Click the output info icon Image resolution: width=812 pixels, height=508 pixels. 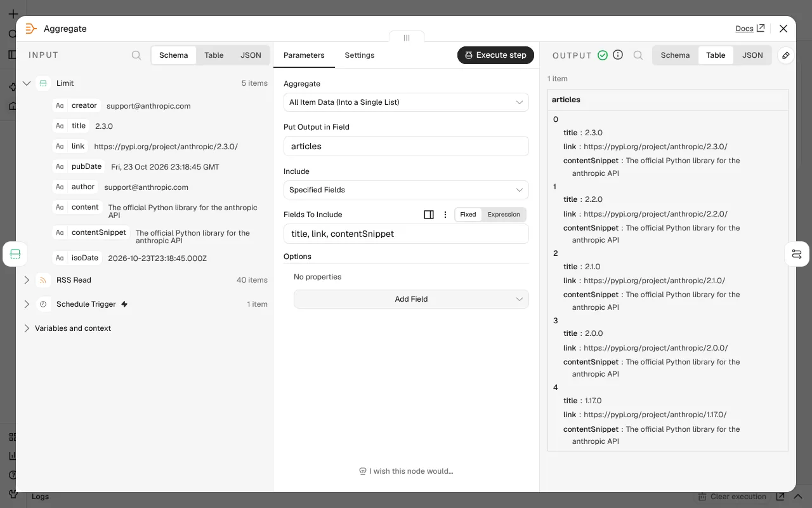coord(618,55)
